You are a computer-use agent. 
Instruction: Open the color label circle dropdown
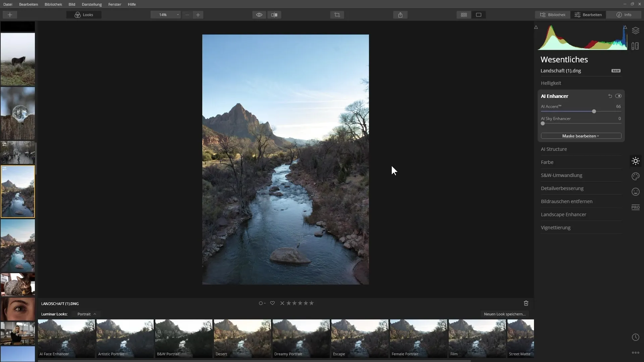click(x=262, y=303)
